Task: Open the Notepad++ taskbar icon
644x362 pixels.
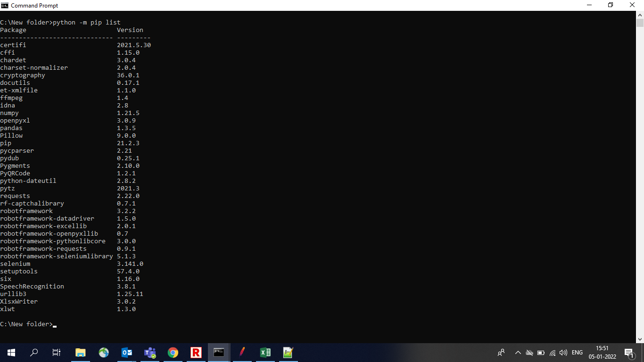Action: (288, 352)
